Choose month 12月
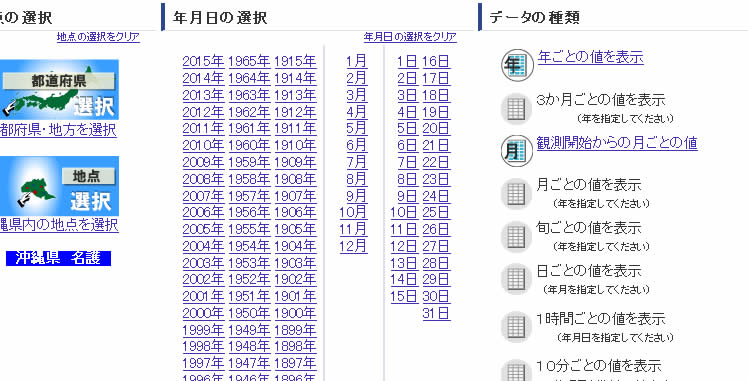The width and height of the screenshot is (748, 381). [353, 246]
